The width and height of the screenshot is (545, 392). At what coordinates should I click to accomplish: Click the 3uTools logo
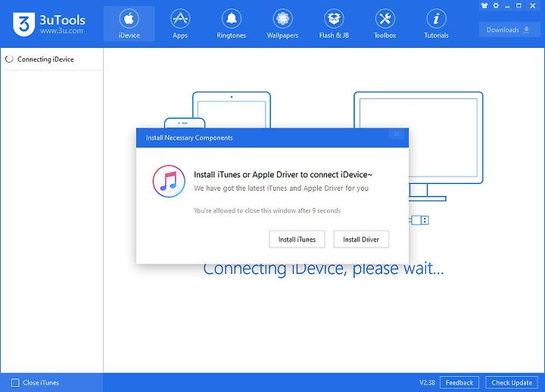(x=23, y=24)
